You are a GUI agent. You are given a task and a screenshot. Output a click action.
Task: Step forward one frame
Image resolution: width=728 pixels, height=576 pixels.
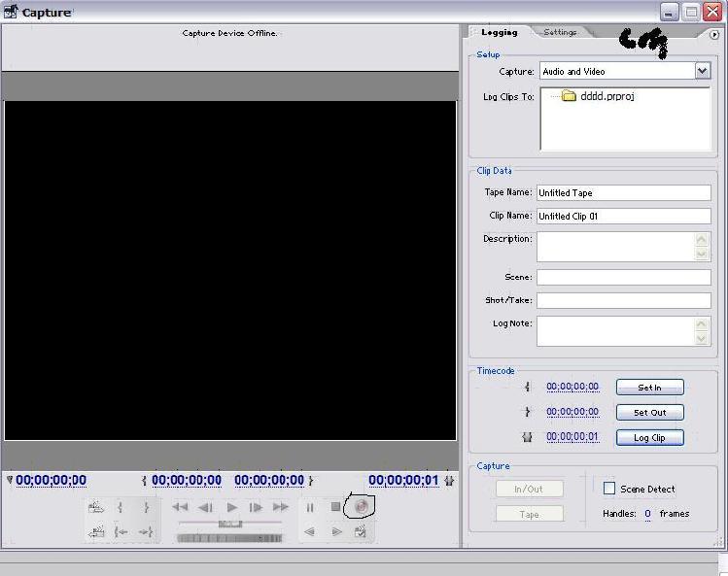click(x=256, y=507)
